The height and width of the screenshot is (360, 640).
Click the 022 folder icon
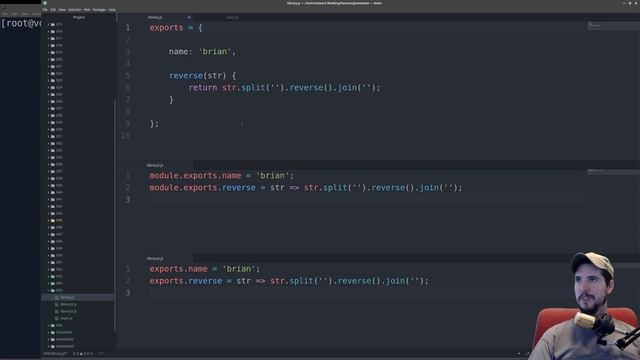(53, 73)
